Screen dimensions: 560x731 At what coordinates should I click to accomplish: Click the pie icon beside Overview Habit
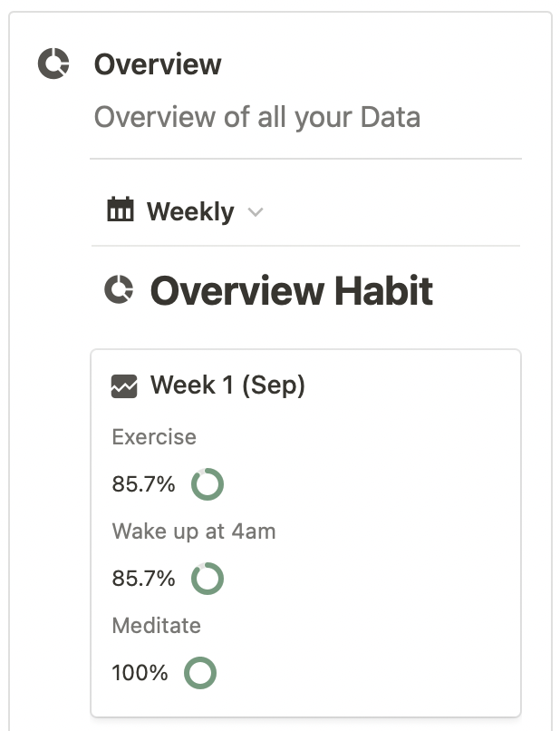[119, 290]
